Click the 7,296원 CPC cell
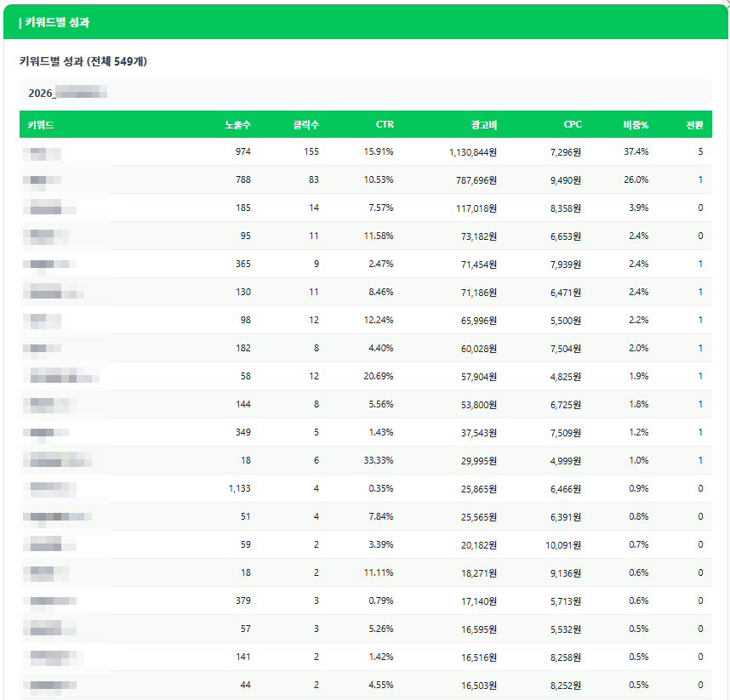The image size is (730, 700). coord(565,152)
